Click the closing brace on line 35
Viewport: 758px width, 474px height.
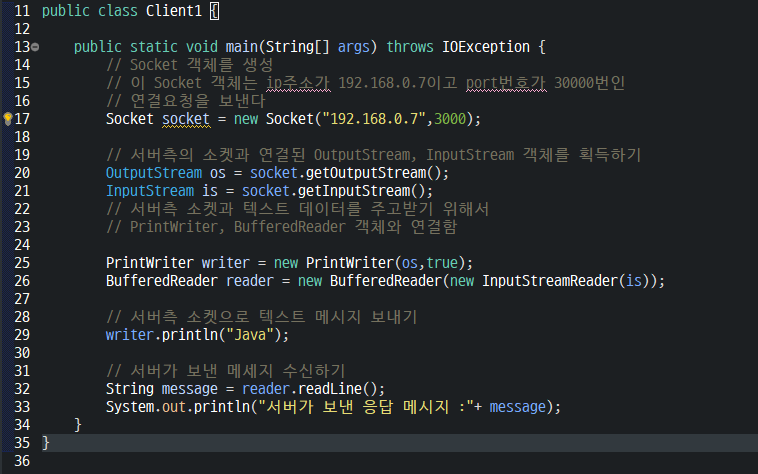tap(45, 443)
